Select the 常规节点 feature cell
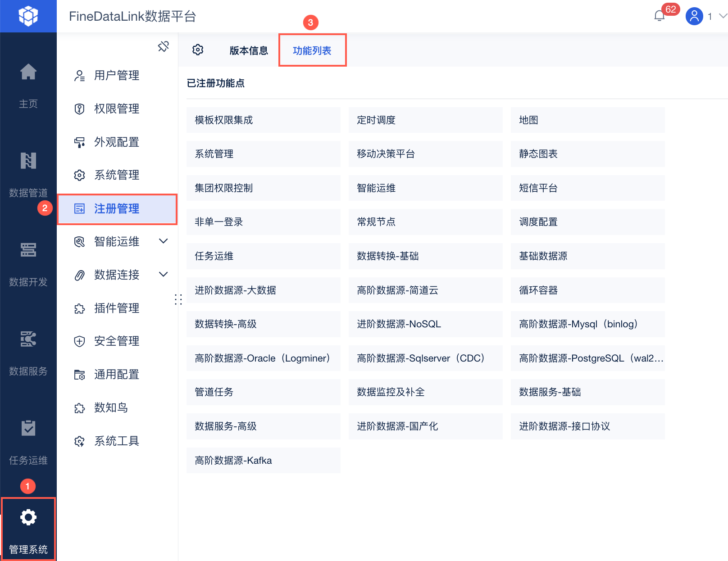Screen dimensions: 728x561 point(426,222)
